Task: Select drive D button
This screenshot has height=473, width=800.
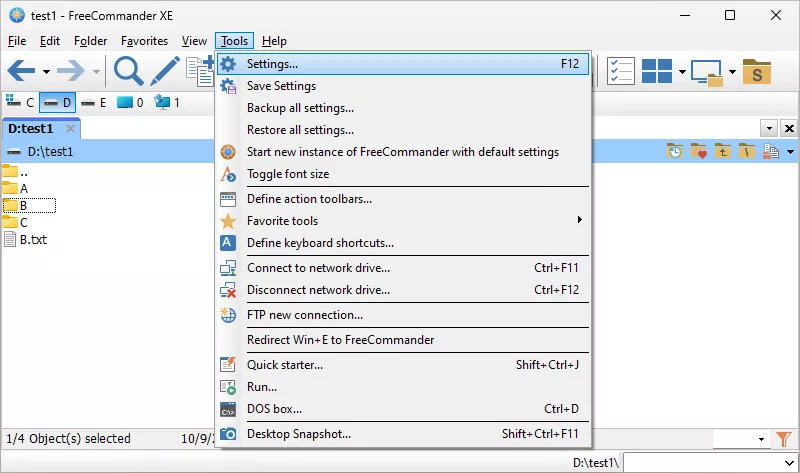Action: point(57,103)
